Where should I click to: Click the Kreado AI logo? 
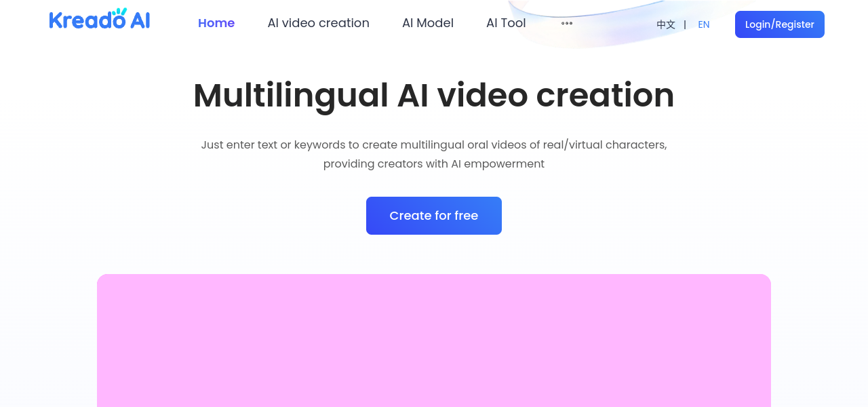click(100, 20)
